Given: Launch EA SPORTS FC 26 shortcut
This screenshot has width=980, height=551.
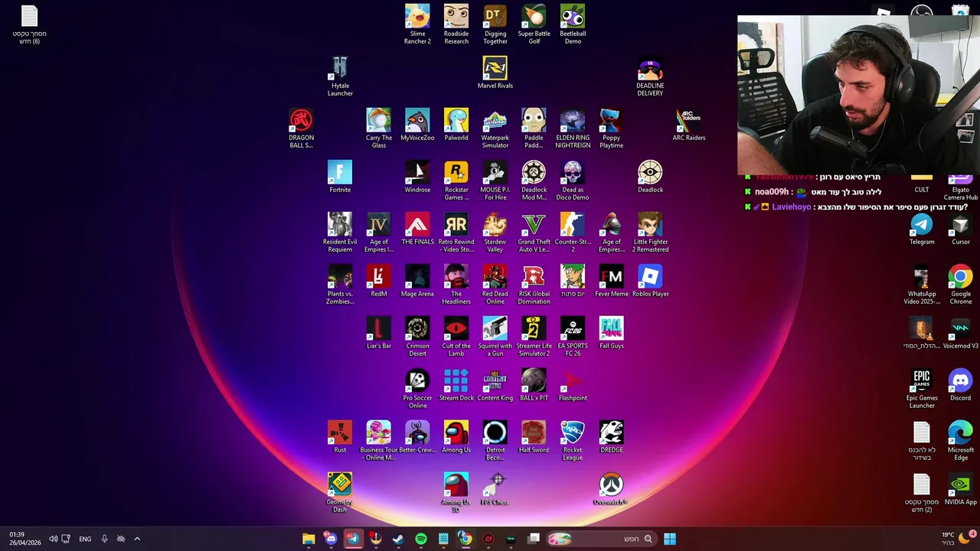Looking at the screenshot, I should pos(573,337).
